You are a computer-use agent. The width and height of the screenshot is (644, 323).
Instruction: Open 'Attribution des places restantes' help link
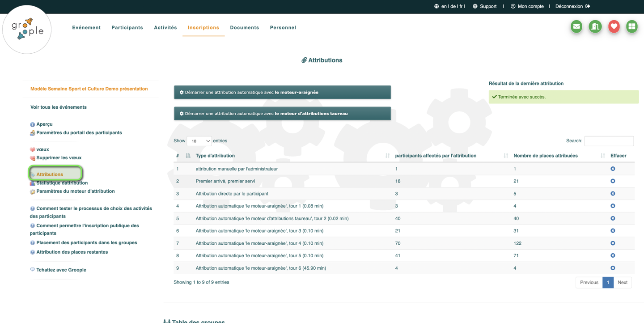click(x=72, y=252)
